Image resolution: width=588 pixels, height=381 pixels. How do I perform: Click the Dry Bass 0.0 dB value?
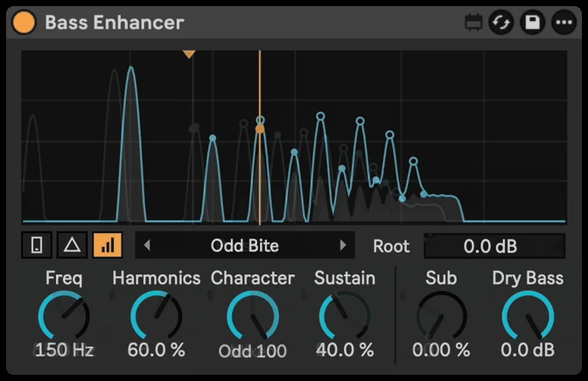[528, 349]
